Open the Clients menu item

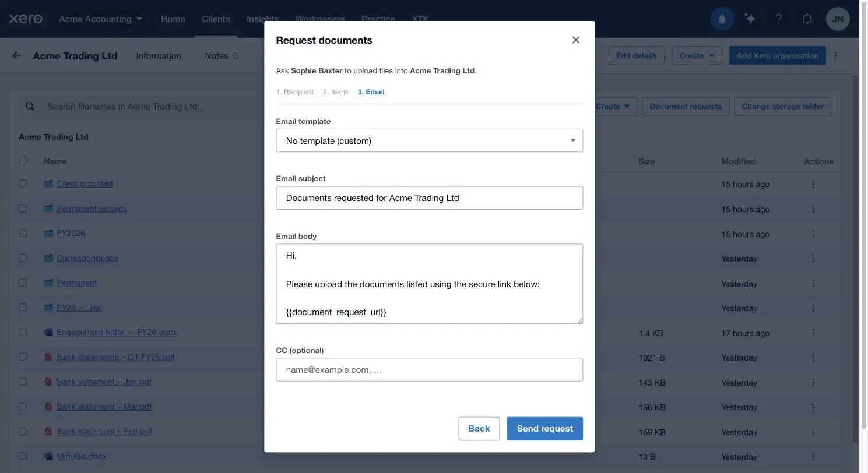point(216,19)
